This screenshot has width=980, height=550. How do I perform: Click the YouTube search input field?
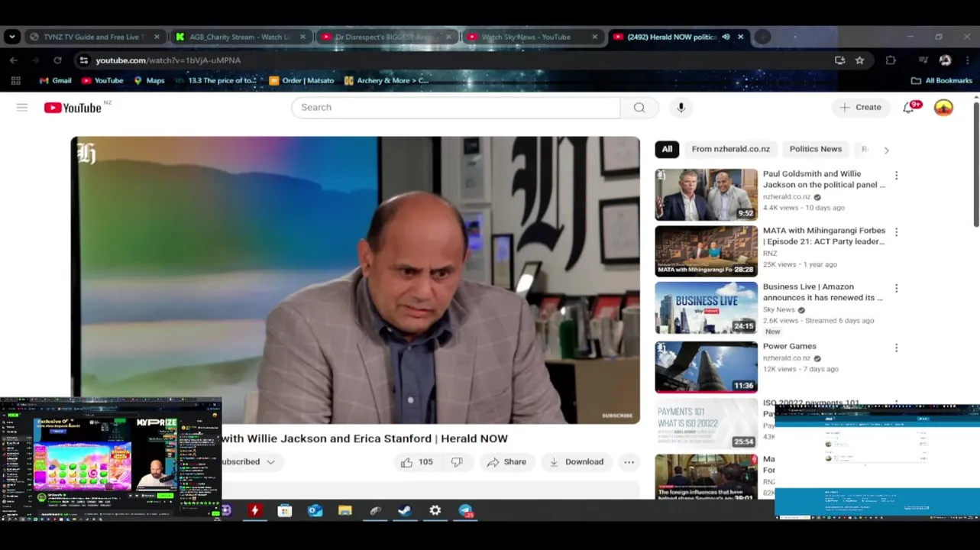[455, 108]
